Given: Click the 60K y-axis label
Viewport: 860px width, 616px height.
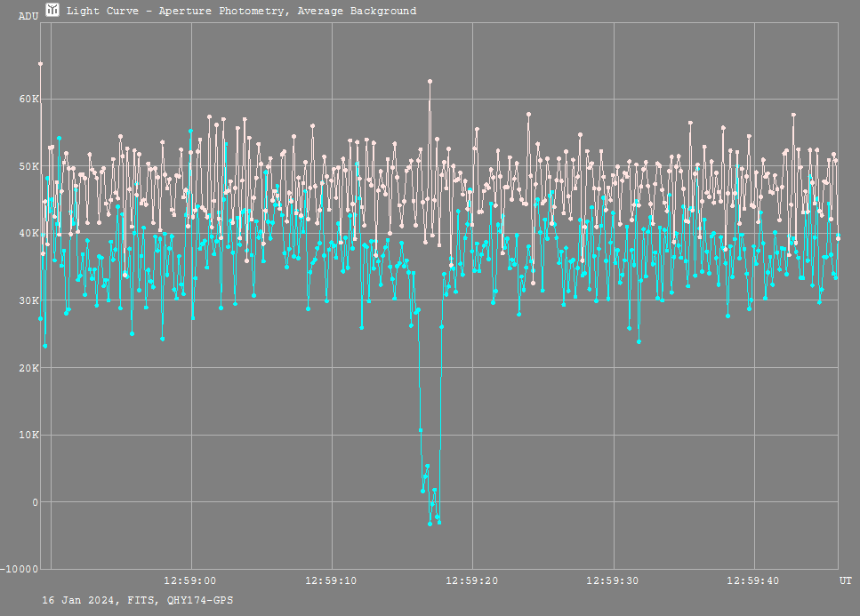Looking at the screenshot, I should click(x=29, y=100).
